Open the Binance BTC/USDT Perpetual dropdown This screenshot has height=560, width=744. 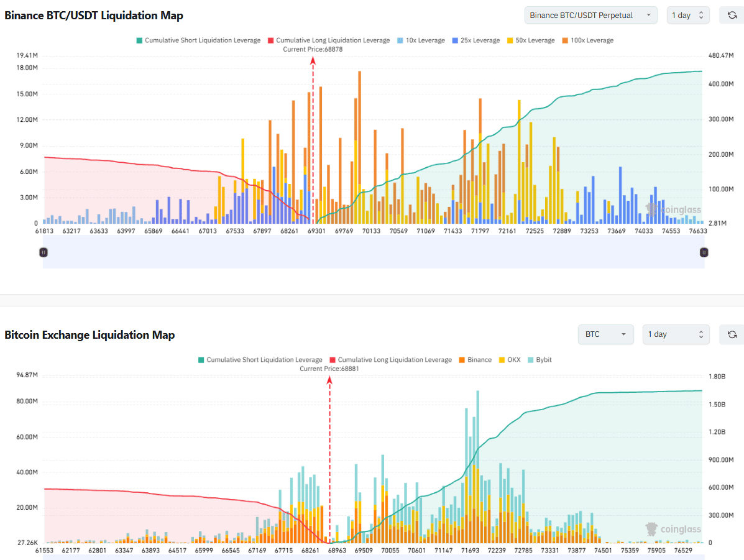[590, 15]
